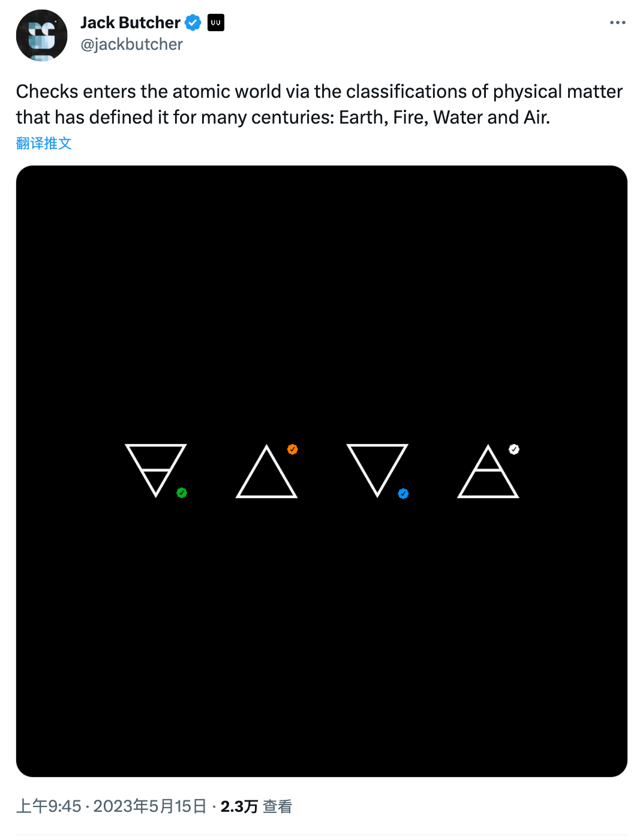This screenshot has height=840, width=637.
Task: Click the tweet text about Earth, Fire, Water
Action: coord(319,104)
